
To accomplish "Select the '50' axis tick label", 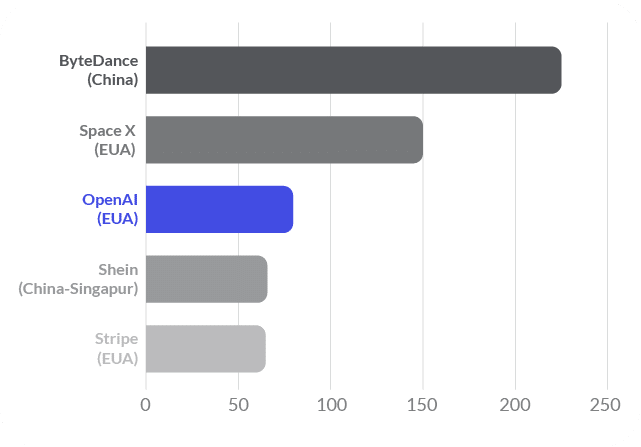I will pos(238,405).
